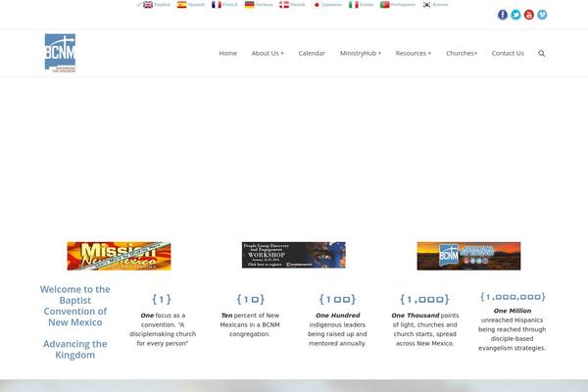Image resolution: width=588 pixels, height=392 pixels.
Task: Click the 'Ten percent of New Mexicans' paragraph
Action: (250, 324)
